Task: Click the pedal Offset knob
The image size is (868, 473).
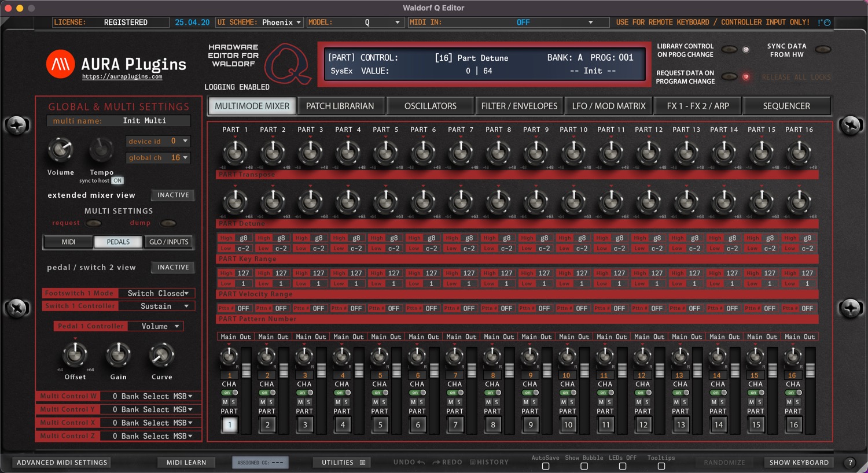Action: [75, 354]
